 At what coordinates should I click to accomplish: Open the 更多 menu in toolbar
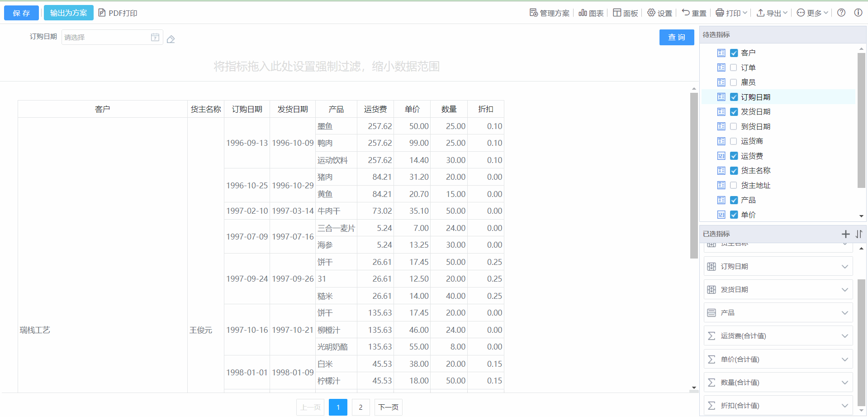(812, 13)
